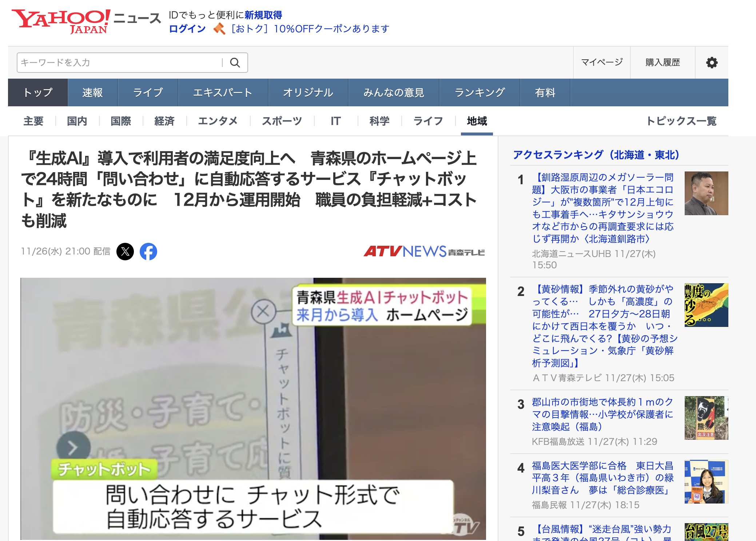Share article on Facebook
This screenshot has width=756, height=541.
click(148, 252)
